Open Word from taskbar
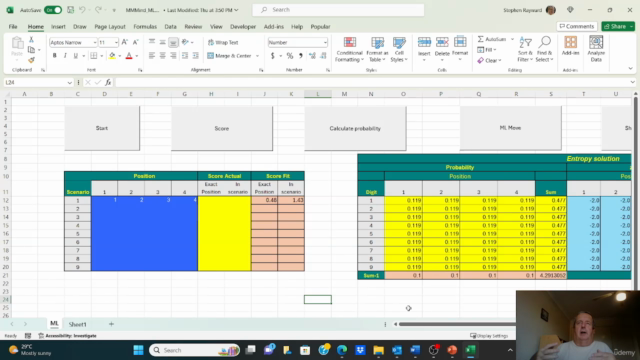 pos(415,350)
